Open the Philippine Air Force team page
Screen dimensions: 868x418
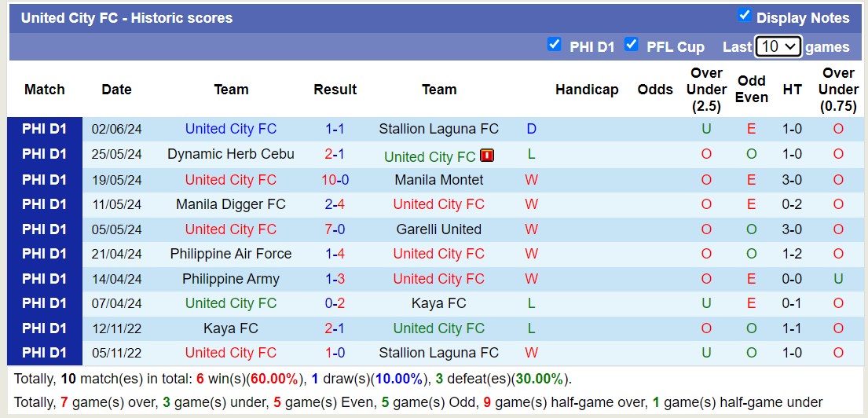231,254
